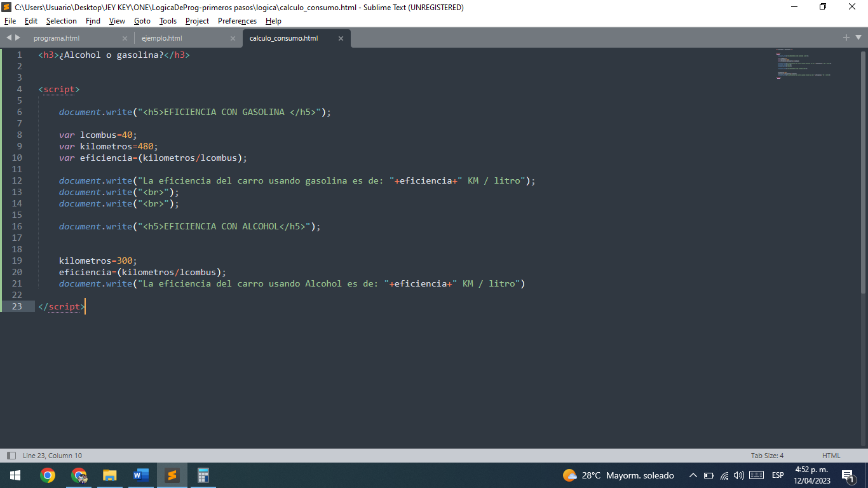Toggle the side bar via status bar icon
The image size is (868, 488).
(x=11, y=456)
